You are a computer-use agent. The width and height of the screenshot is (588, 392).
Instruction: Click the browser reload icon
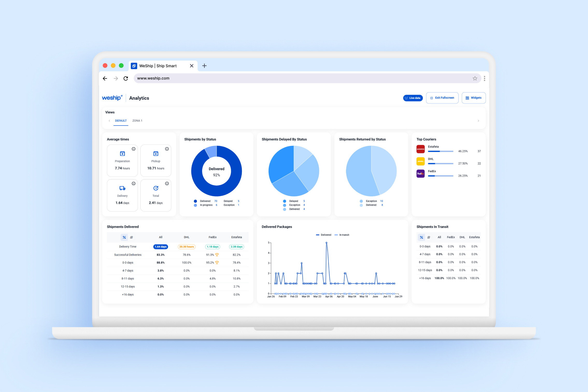[x=126, y=78]
